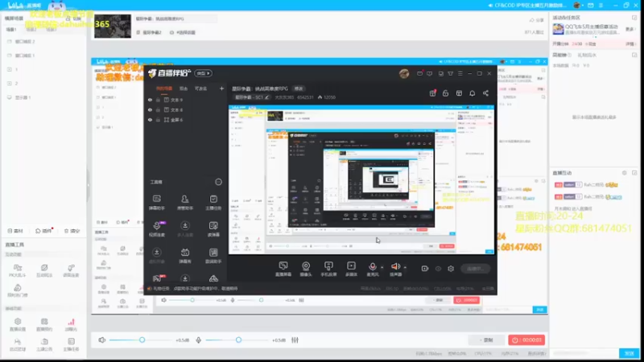
Task: Open the audio mixer icon in main bottom bar
Action: tap(295, 339)
